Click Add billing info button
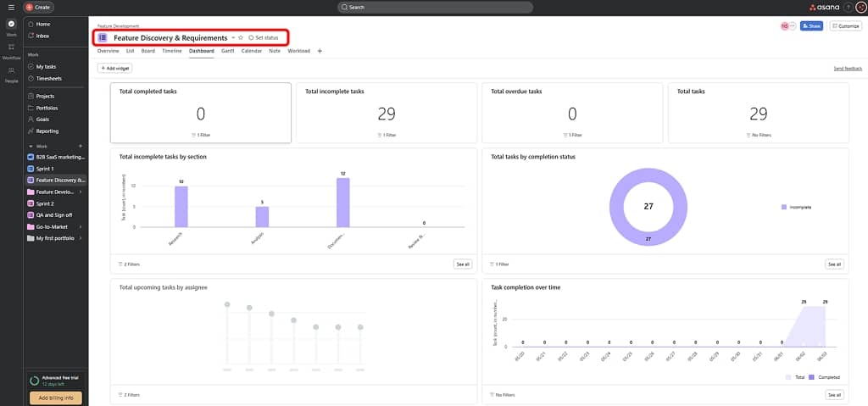868x406 pixels. click(x=55, y=398)
